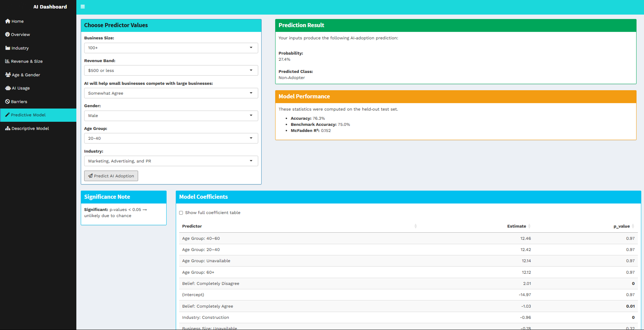644x330 pixels.
Task: Navigate to the AI Dashboard title
Action: tap(50, 6)
